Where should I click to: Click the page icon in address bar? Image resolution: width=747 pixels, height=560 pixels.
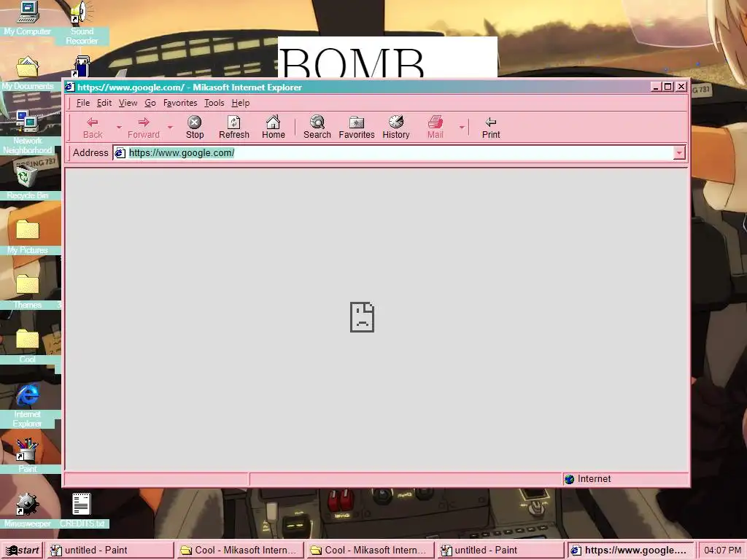point(120,153)
